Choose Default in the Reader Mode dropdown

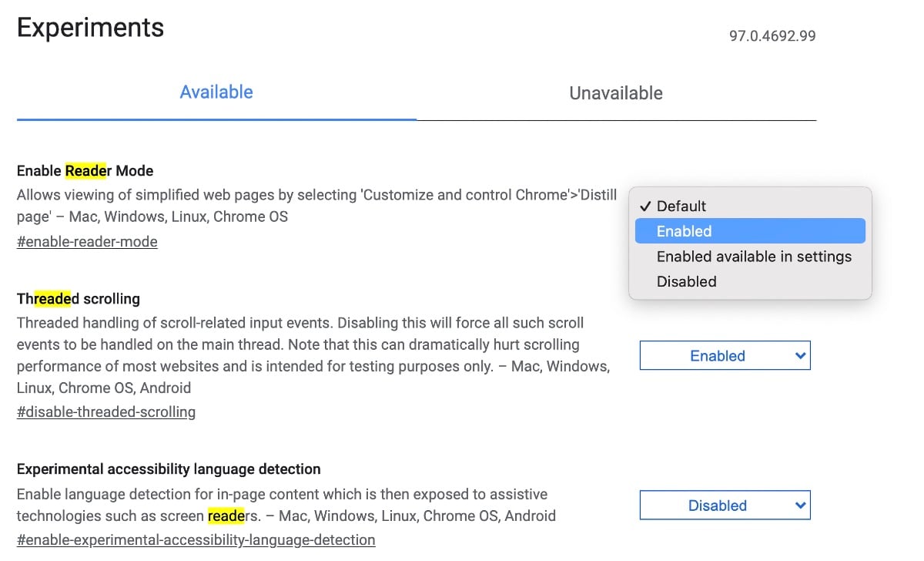[750, 206]
